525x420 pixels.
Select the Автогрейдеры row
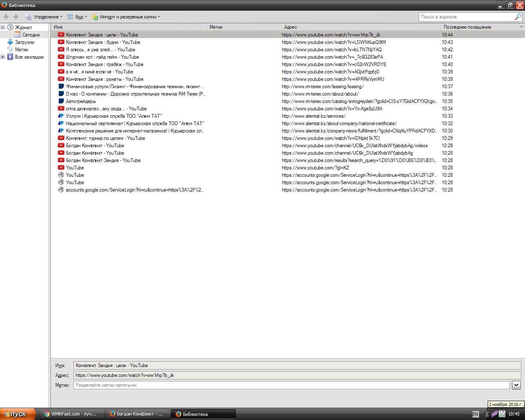coord(288,101)
